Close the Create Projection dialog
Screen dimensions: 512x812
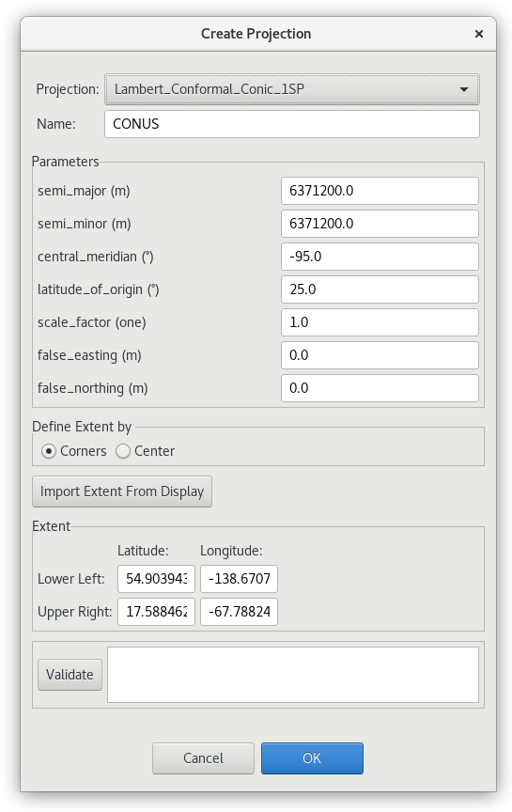tap(479, 34)
